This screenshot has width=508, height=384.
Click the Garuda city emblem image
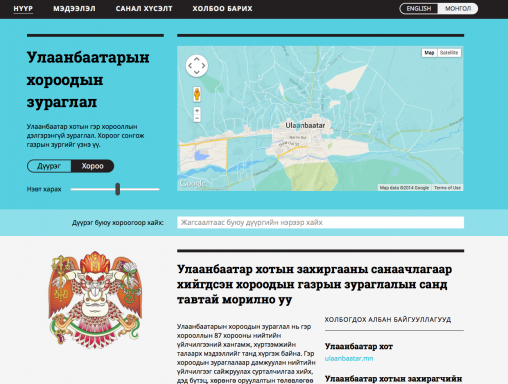pos(95,300)
